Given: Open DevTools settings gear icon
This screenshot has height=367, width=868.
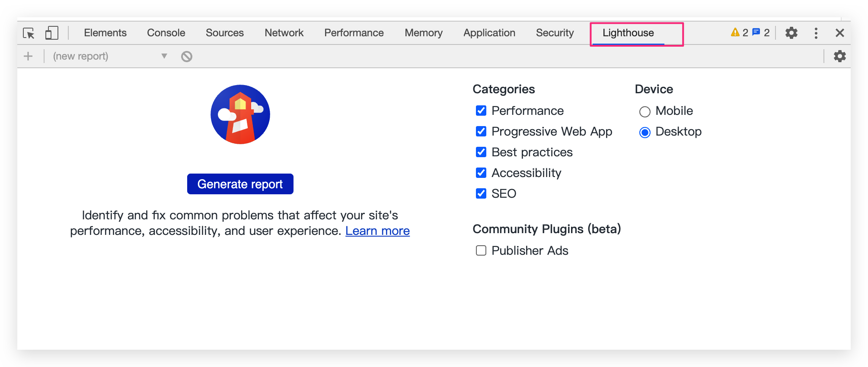Looking at the screenshot, I should (x=791, y=33).
